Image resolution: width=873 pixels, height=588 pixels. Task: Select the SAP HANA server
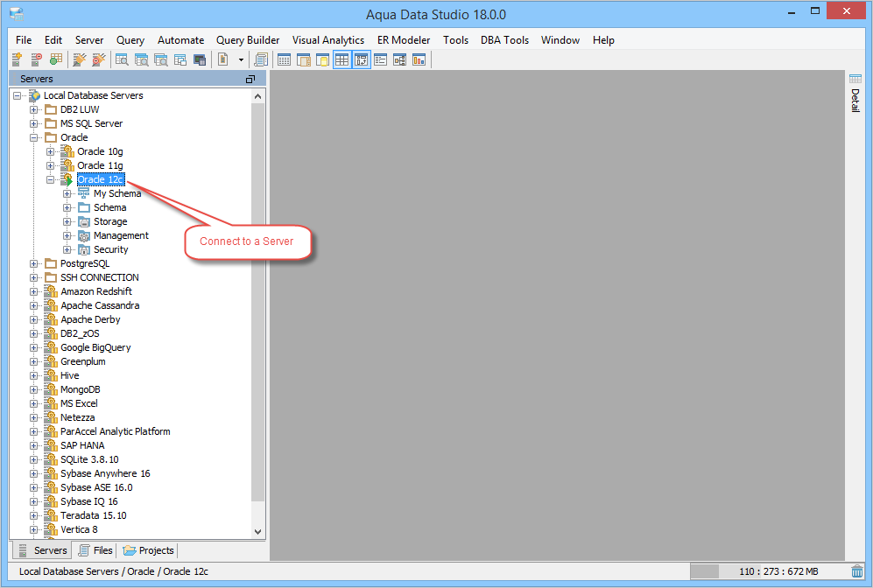(82, 445)
